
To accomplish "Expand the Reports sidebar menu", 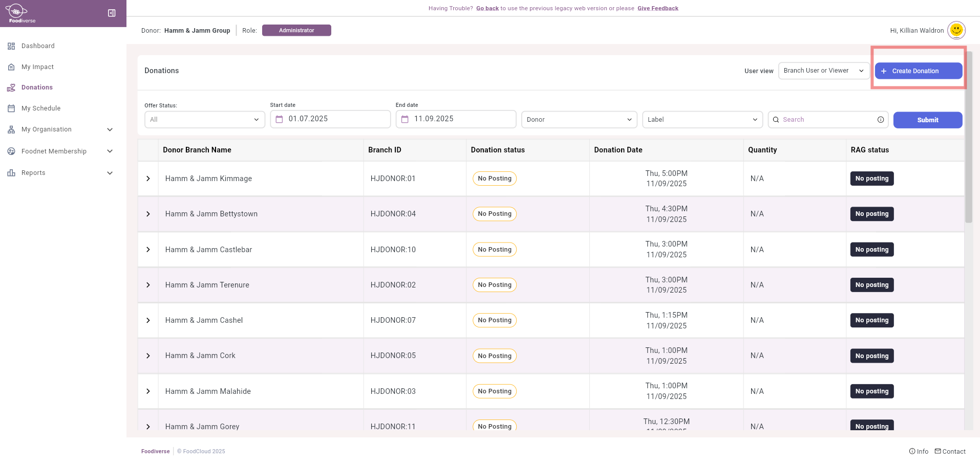I will pyautogui.click(x=110, y=173).
